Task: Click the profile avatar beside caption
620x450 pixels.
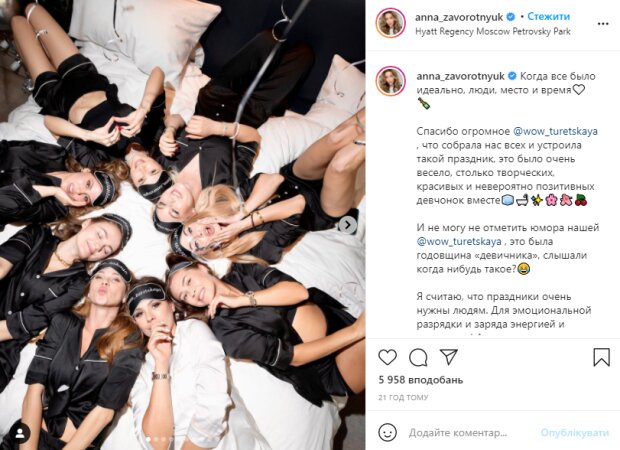Action: pos(390,81)
